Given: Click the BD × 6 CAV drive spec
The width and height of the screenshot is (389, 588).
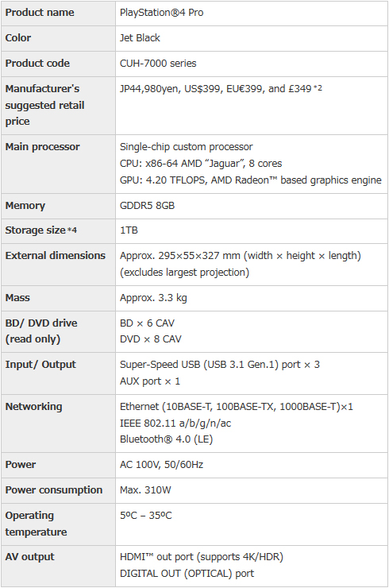Looking at the screenshot, I should pyautogui.click(x=148, y=323).
